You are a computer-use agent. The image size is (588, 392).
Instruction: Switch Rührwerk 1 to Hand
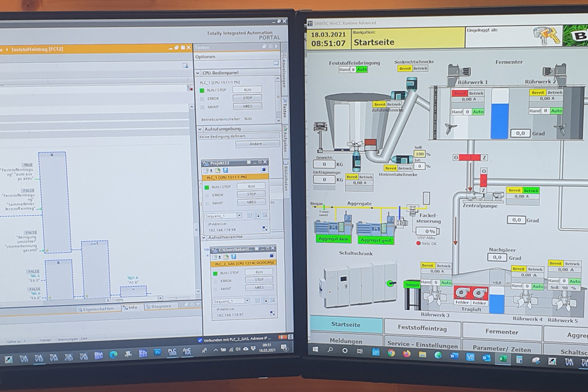[457, 112]
